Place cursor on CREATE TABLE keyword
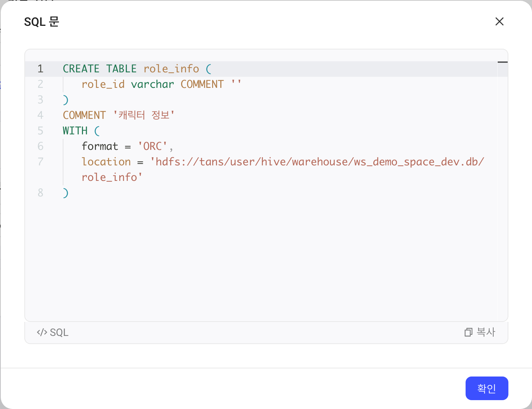 click(100, 69)
